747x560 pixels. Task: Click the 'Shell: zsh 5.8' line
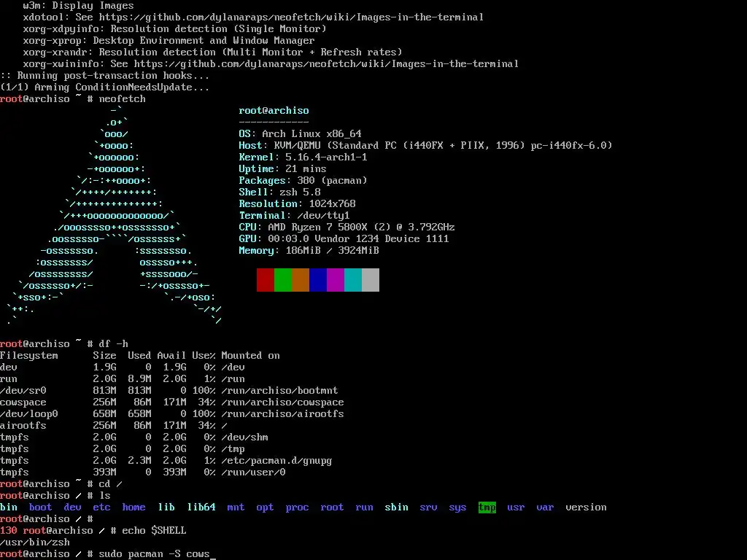(279, 192)
